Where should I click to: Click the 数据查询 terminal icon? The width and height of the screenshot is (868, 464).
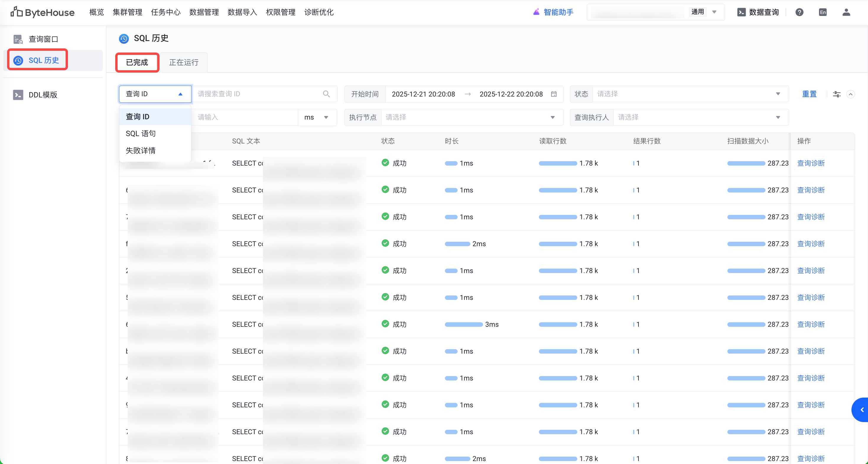click(x=741, y=12)
